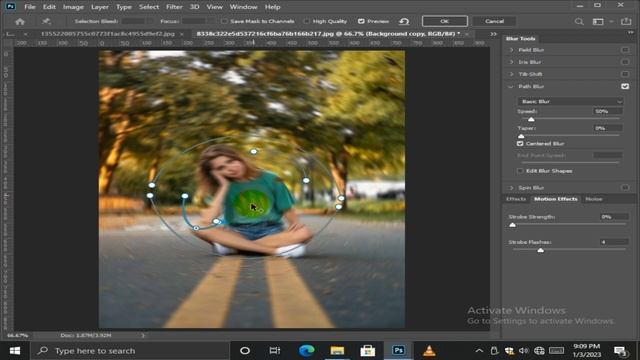The width and height of the screenshot is (640, 360).
Task: Click the reset arrow icon next to Preview
Action: tap(404, 21)
